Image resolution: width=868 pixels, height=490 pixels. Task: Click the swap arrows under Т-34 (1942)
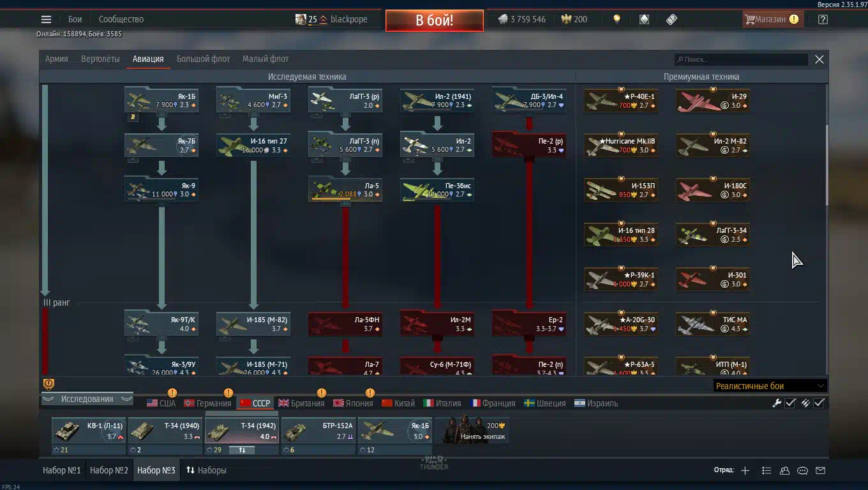[x=242, y=450]
